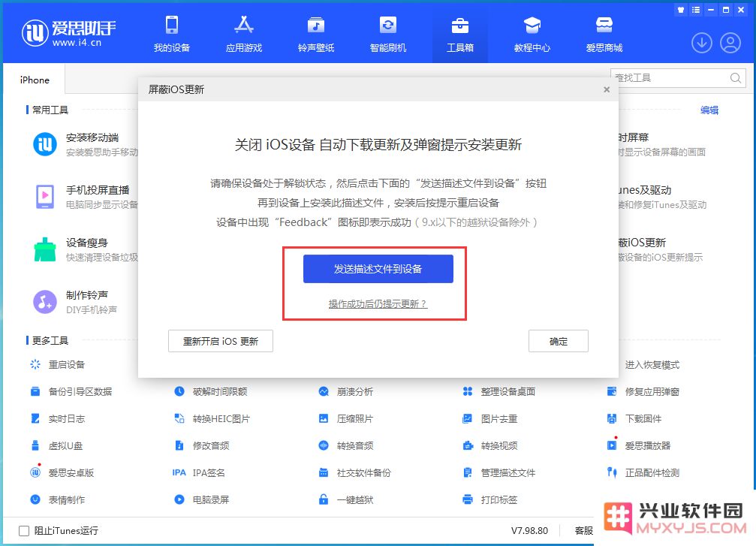Open the list menu icon in title bar
The width and height of the screenshot is (756, 546).
696,10
